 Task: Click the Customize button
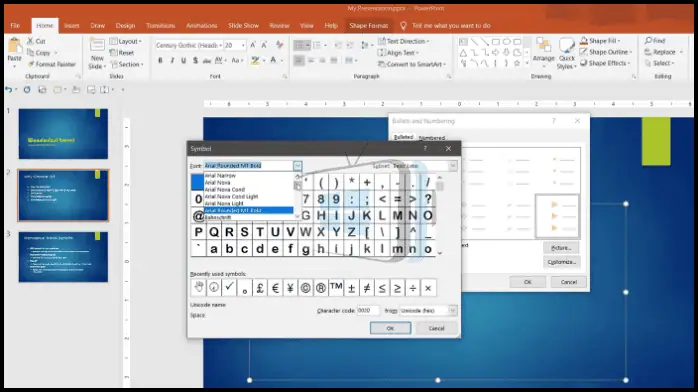point(561,262)
